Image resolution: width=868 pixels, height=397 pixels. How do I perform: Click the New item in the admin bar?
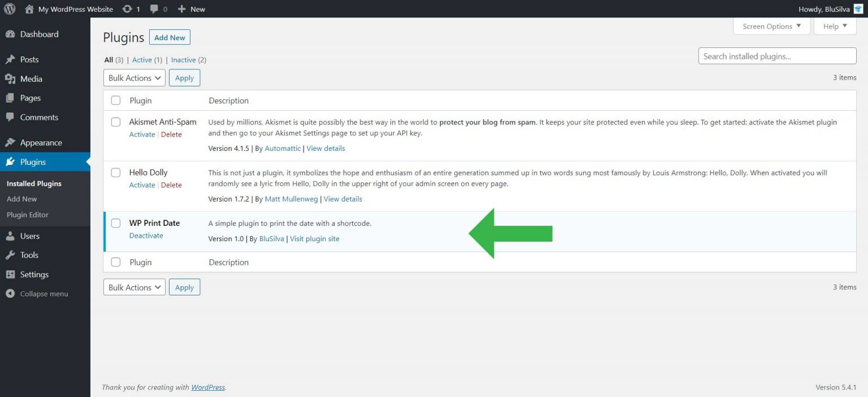point(192,8)
